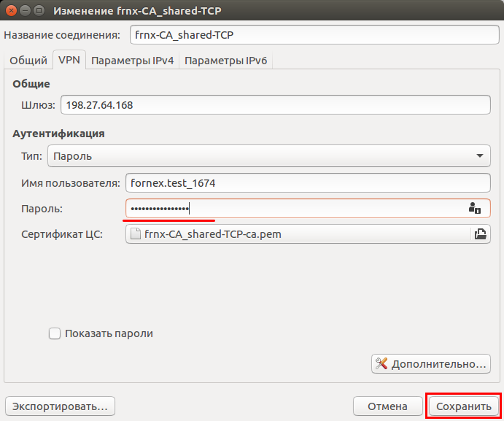
Task: Click the password storage options icon
Action: pos(474,209)
